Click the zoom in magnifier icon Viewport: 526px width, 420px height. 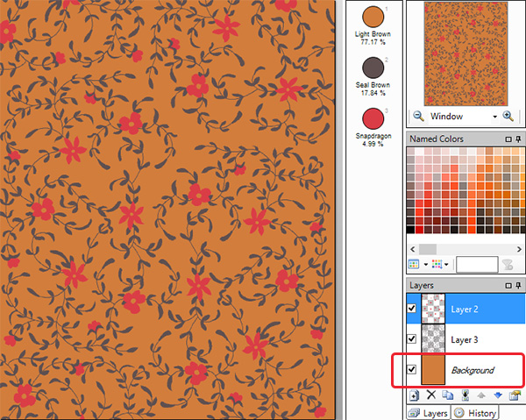tap(508, 116)
